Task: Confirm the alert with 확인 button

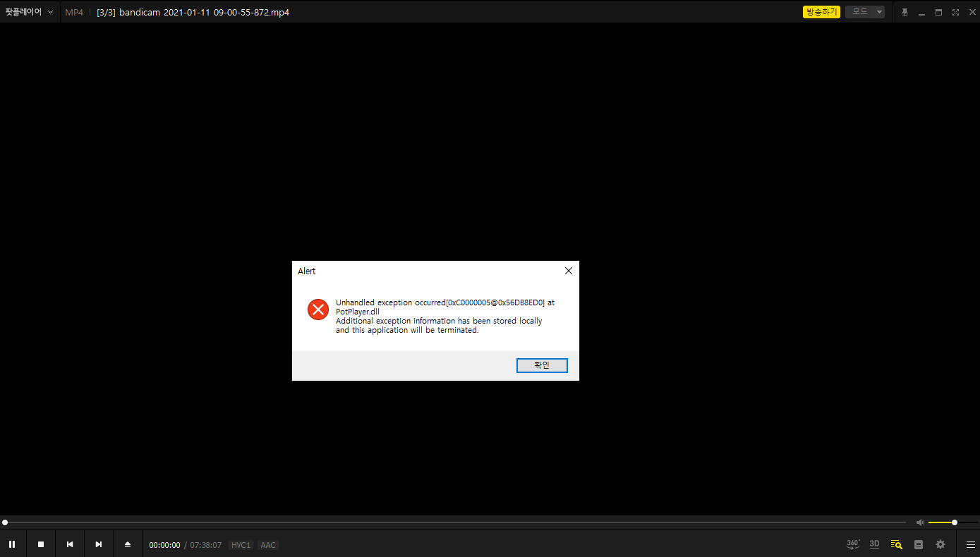Action: (x=542, y=365)
